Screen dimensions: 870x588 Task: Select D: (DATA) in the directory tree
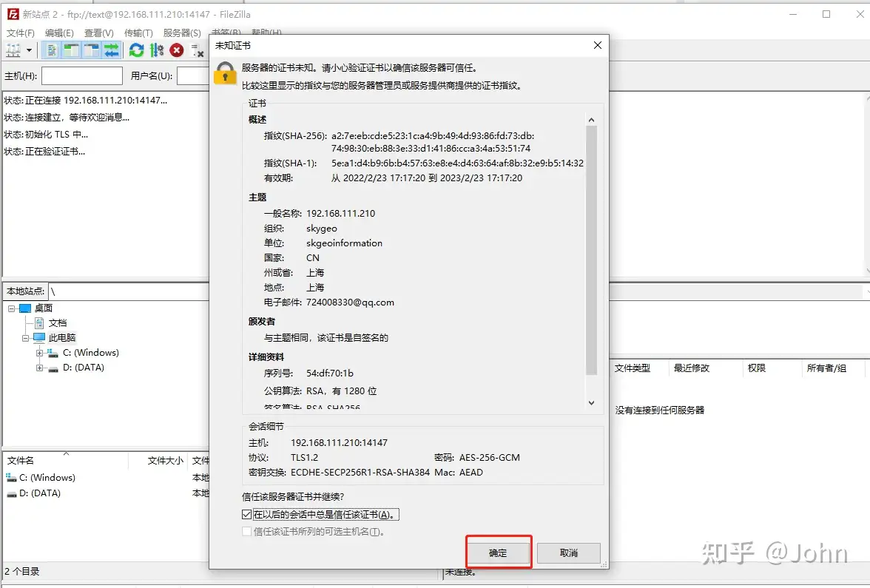click(x=83, y=368)
